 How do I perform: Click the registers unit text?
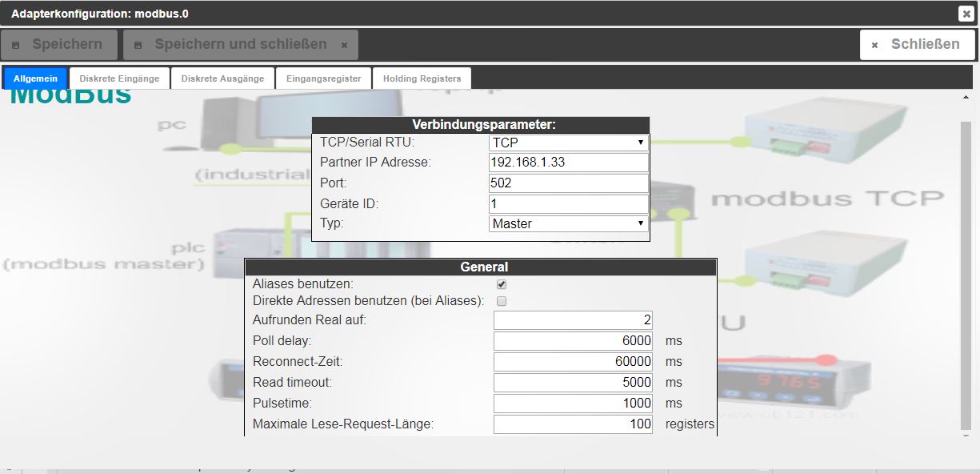690,424
